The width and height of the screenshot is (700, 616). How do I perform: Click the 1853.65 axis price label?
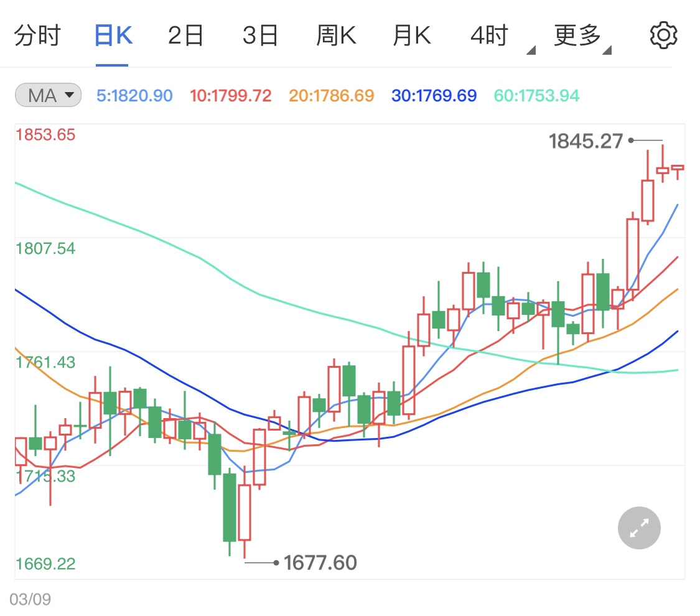pyautogui.click(x=45, y=135)
